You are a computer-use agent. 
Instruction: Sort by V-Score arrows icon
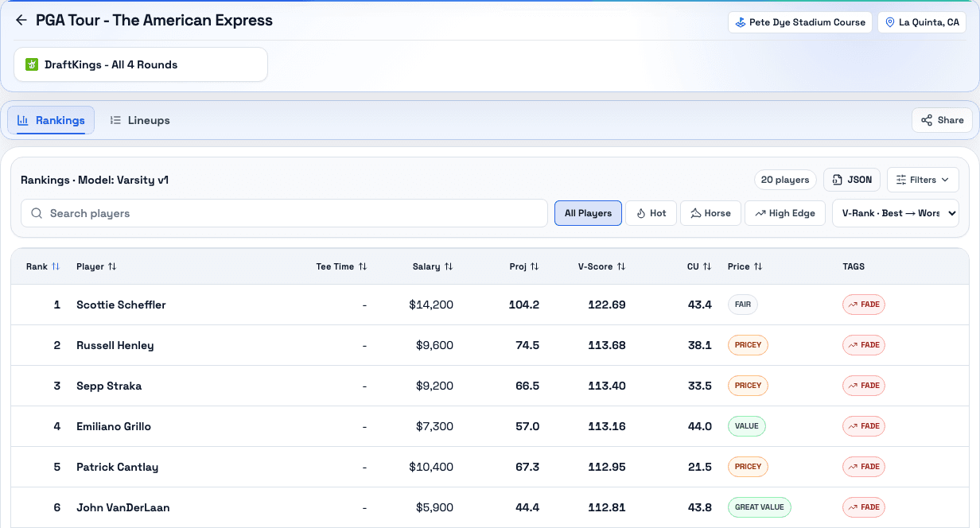point(621,266)
